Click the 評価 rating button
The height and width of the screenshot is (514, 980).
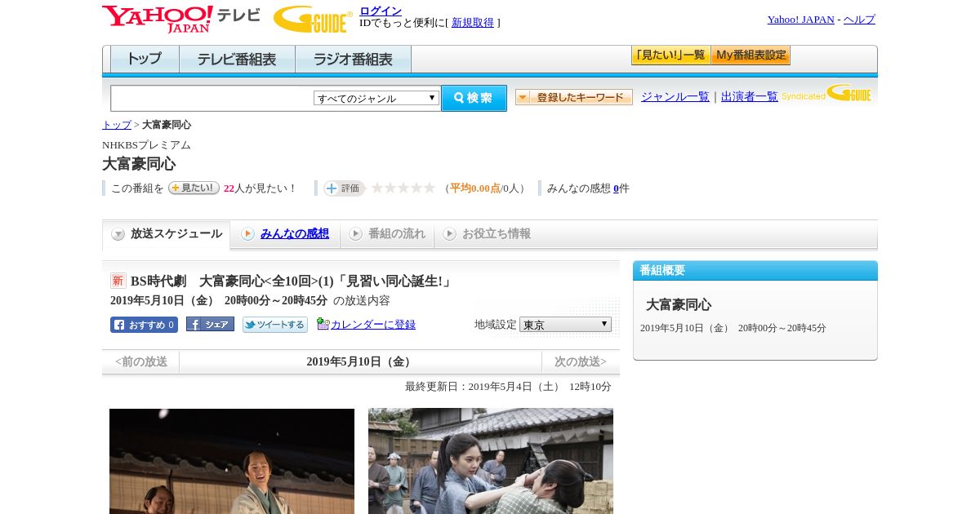point(344,188)
